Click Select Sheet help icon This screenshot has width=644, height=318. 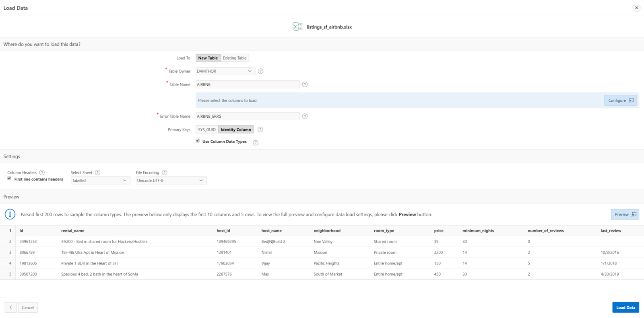pyautogui.click(x=97, y=172)
